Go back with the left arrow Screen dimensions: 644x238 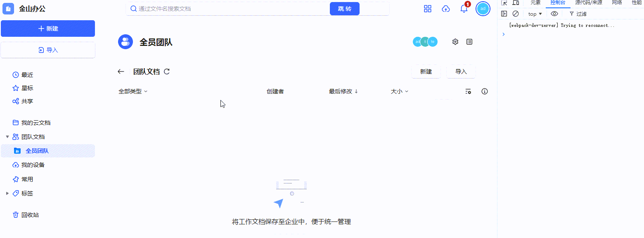click(x=121, y=71)
